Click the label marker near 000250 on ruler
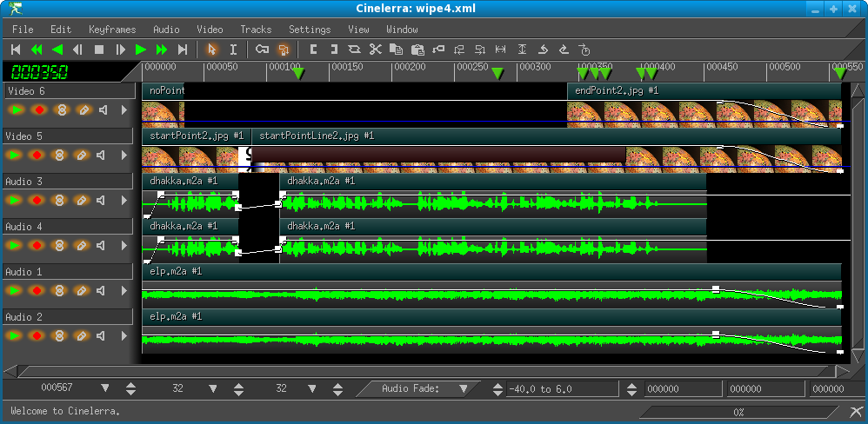The width and height of the screenshot is (868, 424). point(497,73)
